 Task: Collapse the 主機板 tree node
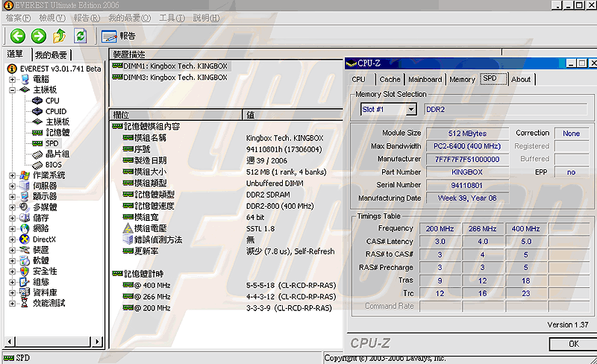tap(12, 90)
